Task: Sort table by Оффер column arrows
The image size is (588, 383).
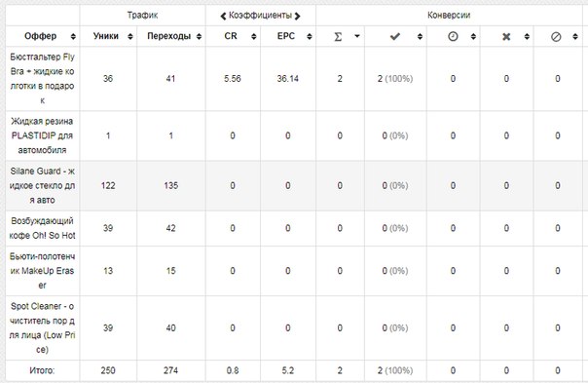Action: (x=73, y=36)
